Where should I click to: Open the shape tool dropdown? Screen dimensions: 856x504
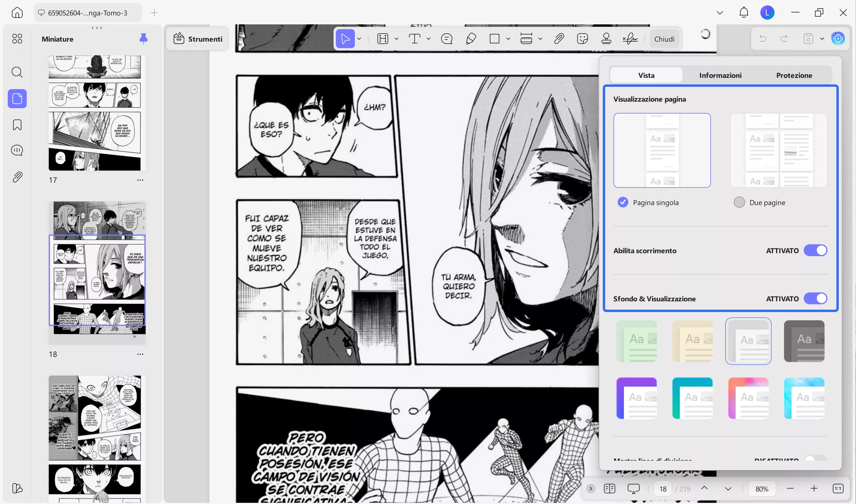pos(508,38)
